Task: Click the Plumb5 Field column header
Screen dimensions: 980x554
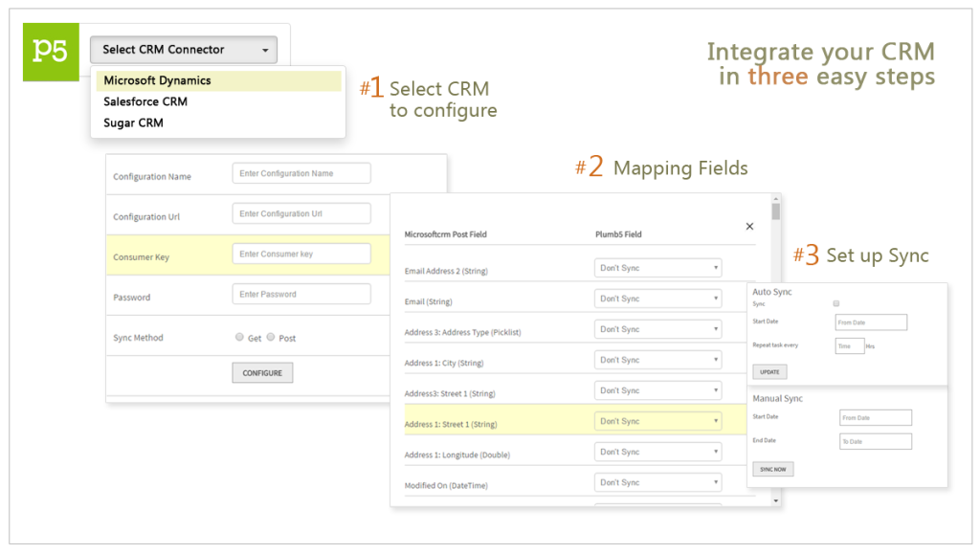Action: point(618,234)
